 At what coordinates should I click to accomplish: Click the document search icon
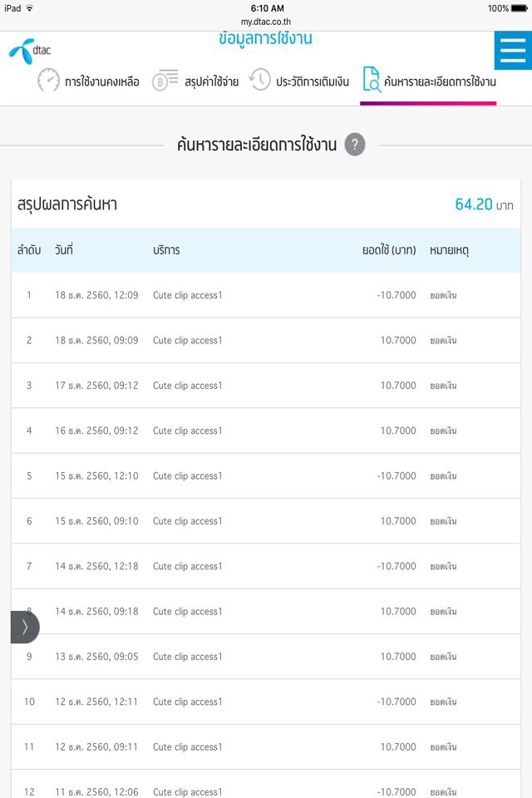click(371, 80)
